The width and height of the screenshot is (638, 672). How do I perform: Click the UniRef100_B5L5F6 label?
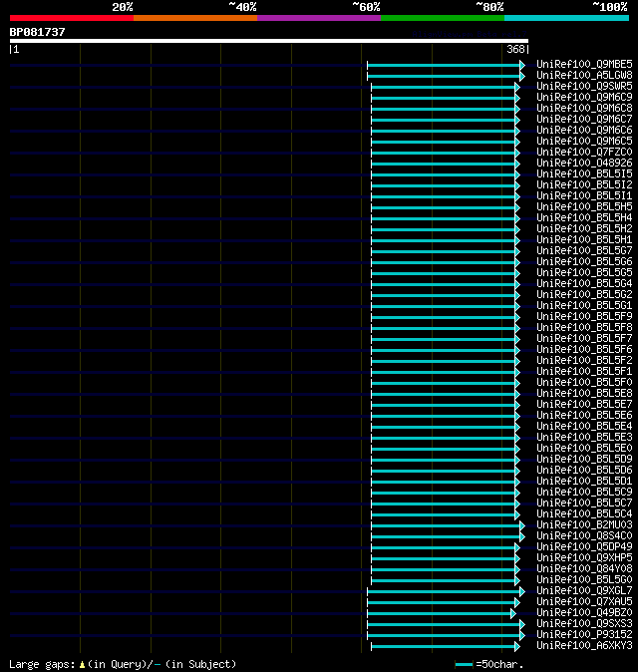(584, 350)
